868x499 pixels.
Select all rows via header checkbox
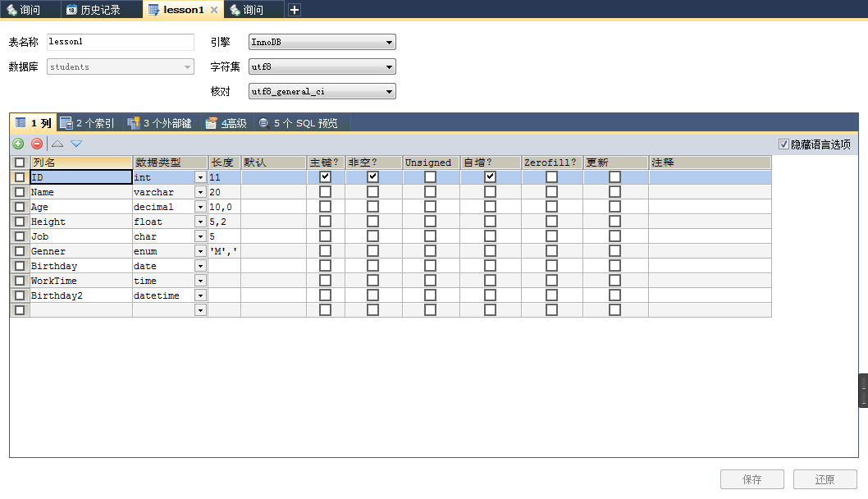click(20, 163)
